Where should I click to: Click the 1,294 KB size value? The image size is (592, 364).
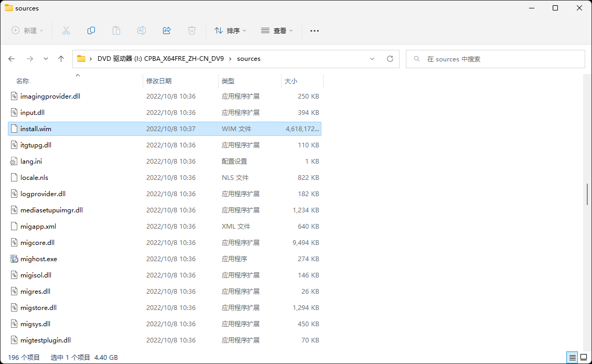pyautogui.click(x=306, y=307)
